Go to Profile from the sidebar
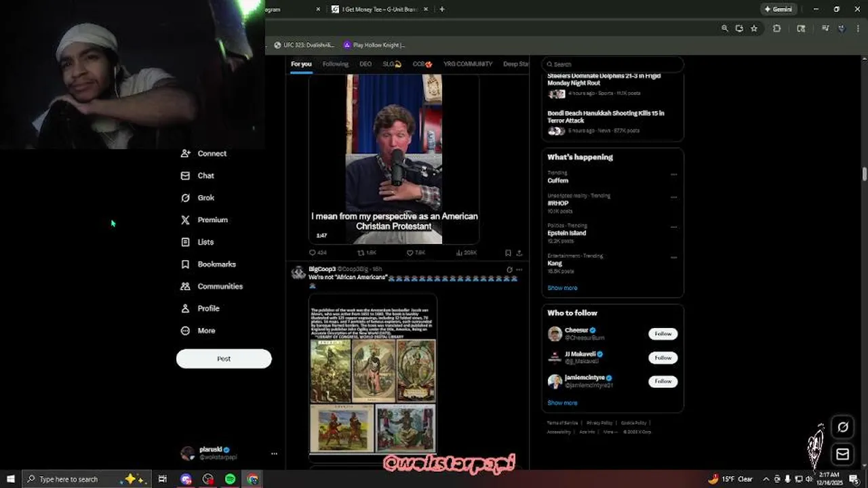 [200, 308]
